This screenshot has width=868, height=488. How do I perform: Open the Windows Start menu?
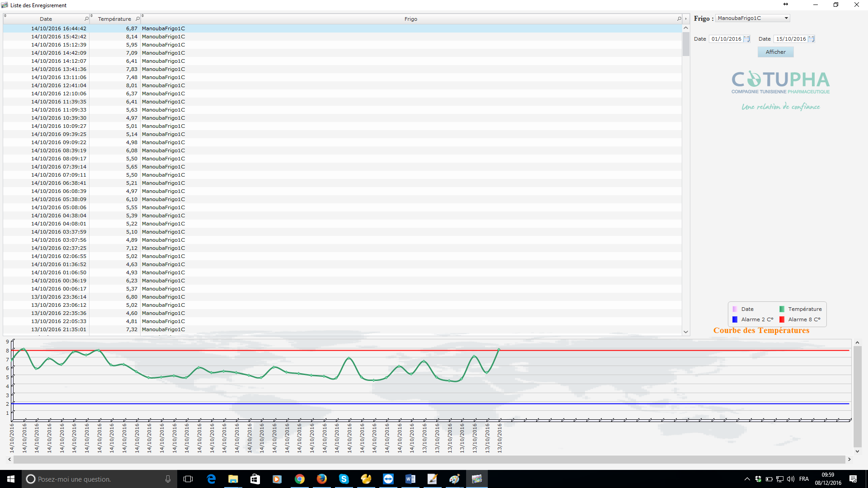point(11,479)
